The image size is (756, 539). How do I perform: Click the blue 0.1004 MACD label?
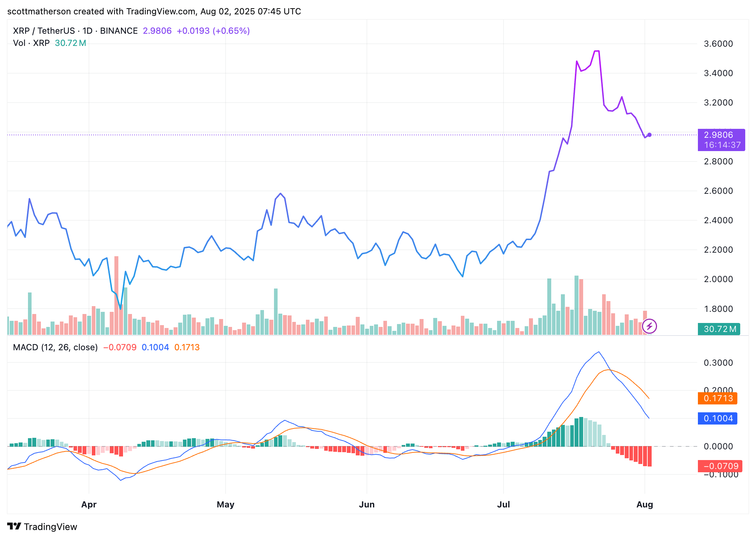(x=717, y=418)
